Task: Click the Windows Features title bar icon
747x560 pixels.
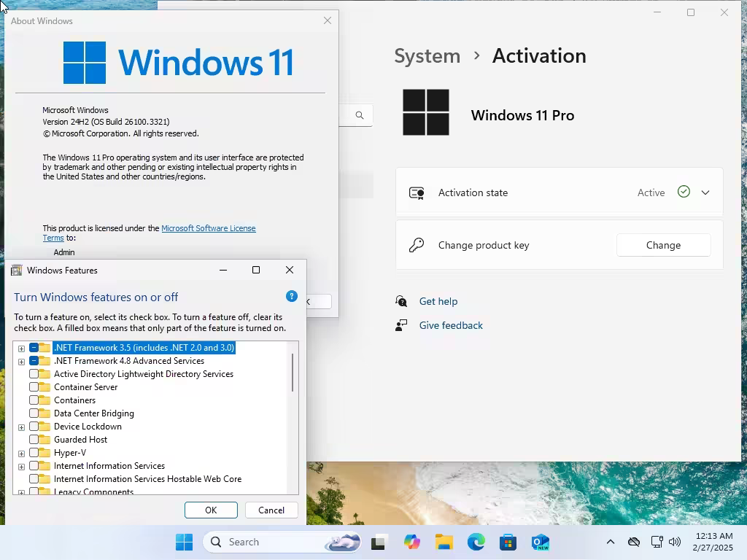Action: coord(17,271)
